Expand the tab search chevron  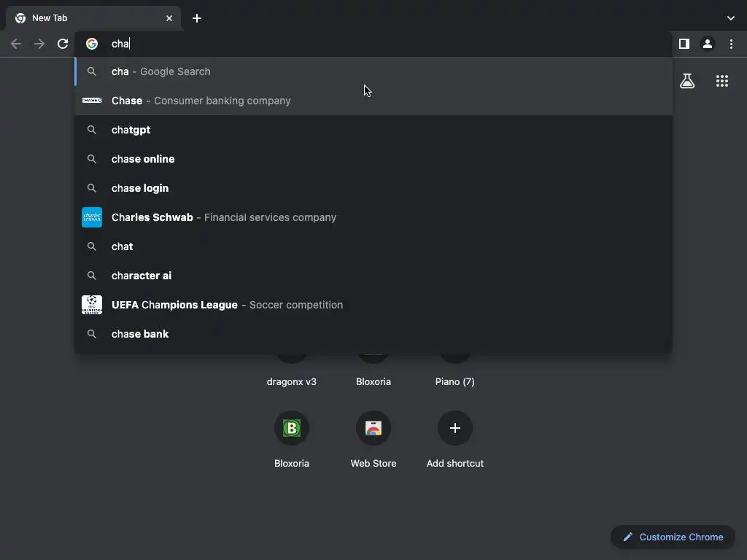pyautogui.click(x=731, y=18)
